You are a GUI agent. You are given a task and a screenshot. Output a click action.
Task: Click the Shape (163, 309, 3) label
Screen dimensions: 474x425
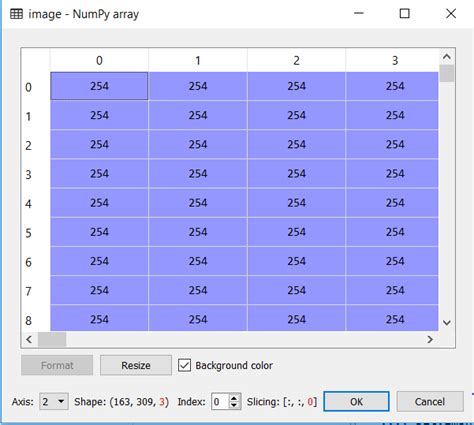(x=122, y=402)
